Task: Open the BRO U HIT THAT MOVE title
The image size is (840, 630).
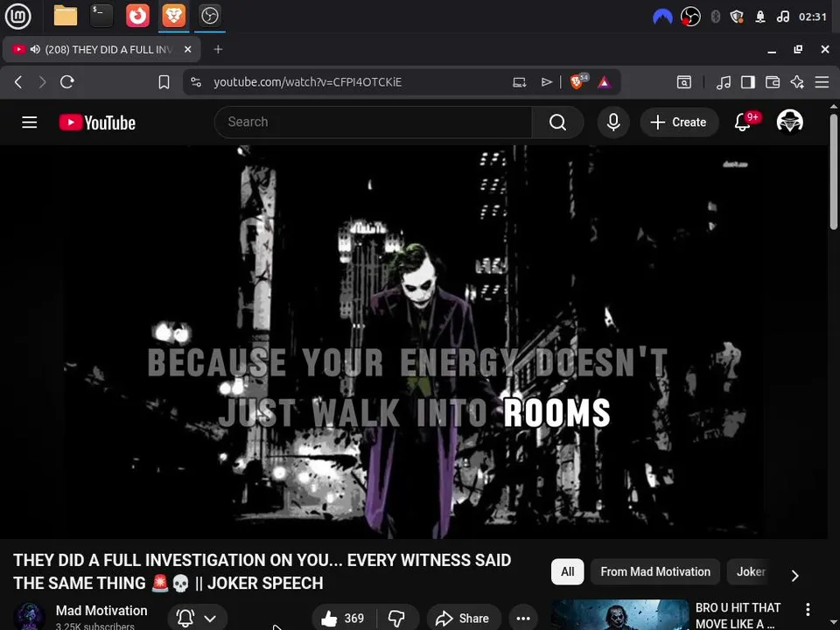Action: pos(738,615)
